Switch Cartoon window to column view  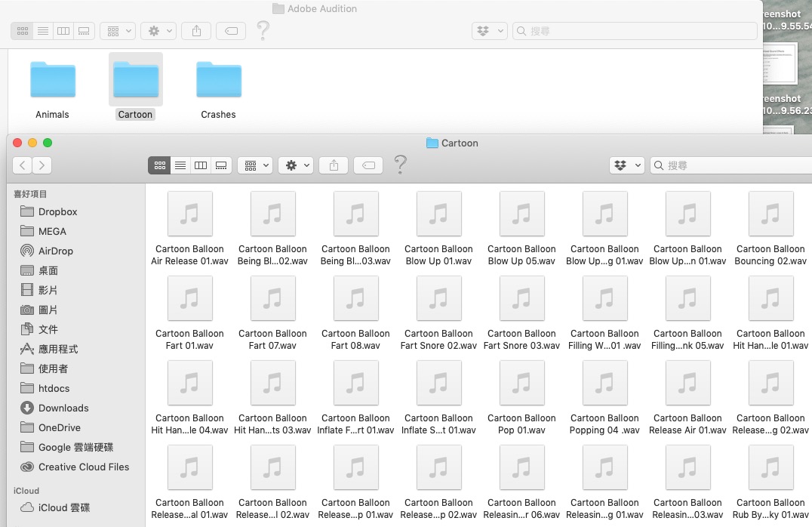201,165
